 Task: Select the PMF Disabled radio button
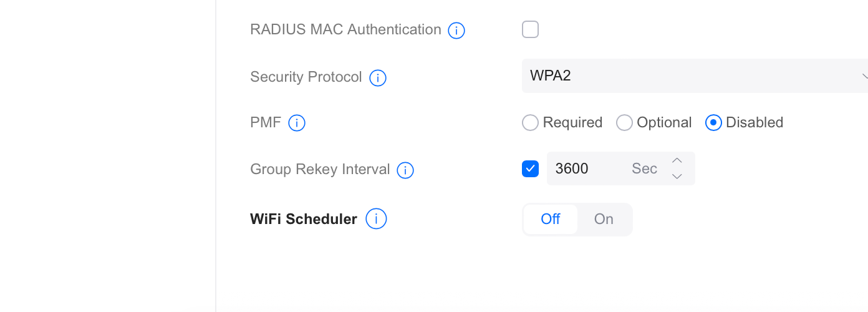[713, 122]
